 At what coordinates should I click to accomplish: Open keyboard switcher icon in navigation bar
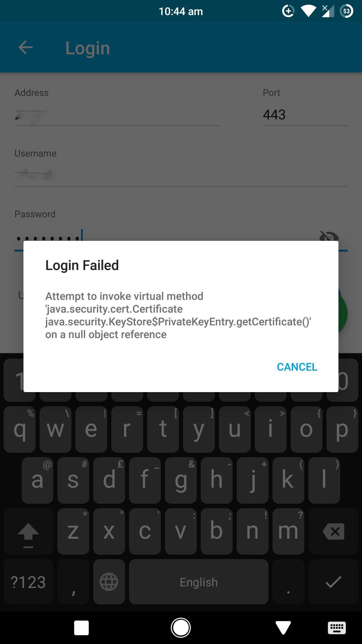[x=337, y=628]
